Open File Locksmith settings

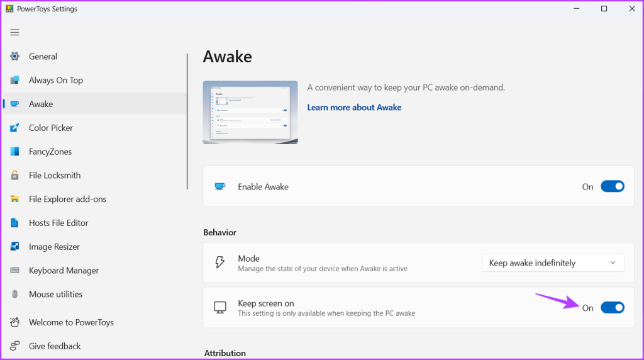[94, 176]
